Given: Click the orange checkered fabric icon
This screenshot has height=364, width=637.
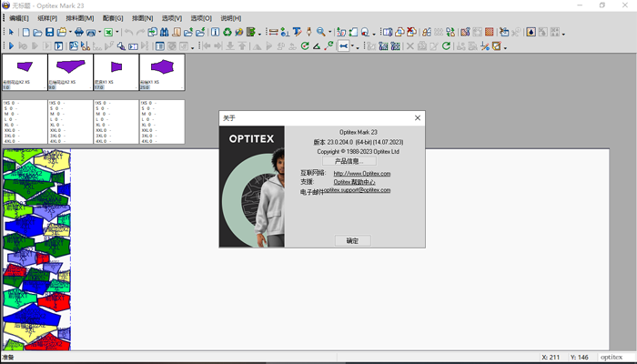Looking at the screenshot, I should point(490,32).
